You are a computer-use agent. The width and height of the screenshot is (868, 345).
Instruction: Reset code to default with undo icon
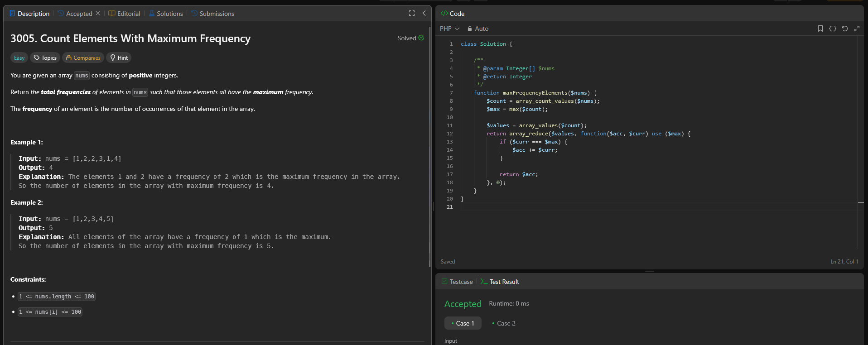[844, 29]
